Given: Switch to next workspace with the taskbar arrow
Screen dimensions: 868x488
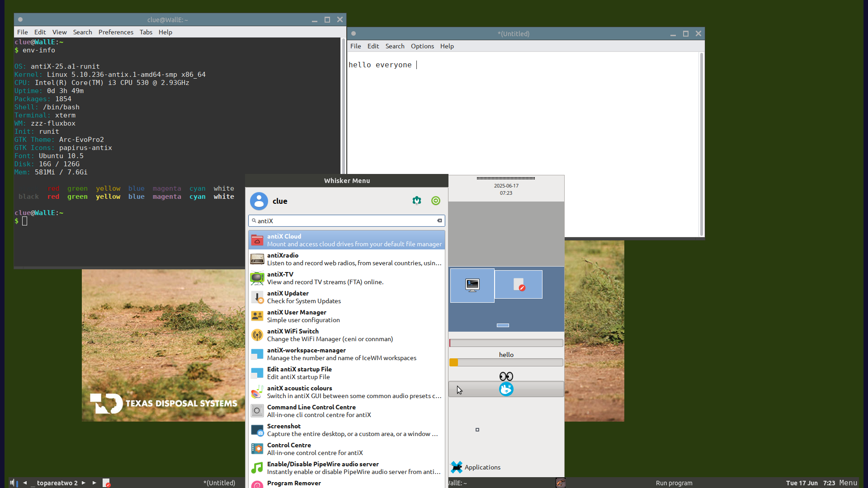Looking at the screenshot, I should 84,483.
